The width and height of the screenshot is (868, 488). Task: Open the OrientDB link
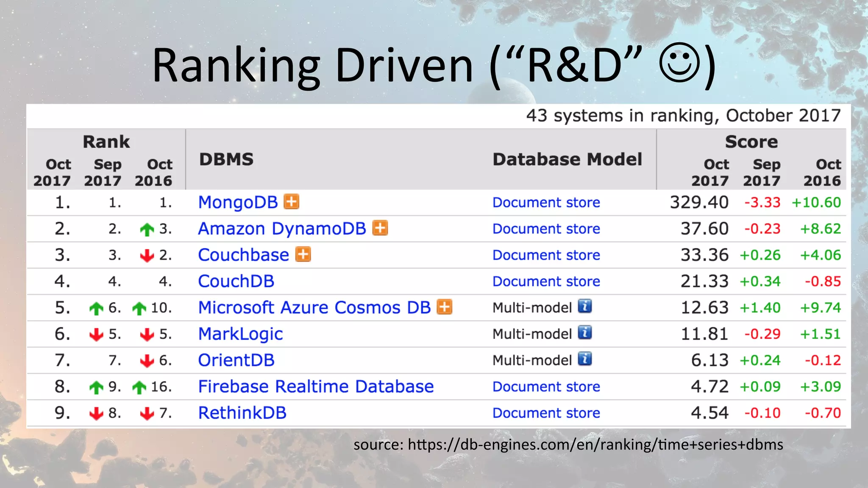pyautogui.click(x=236, y=360)
